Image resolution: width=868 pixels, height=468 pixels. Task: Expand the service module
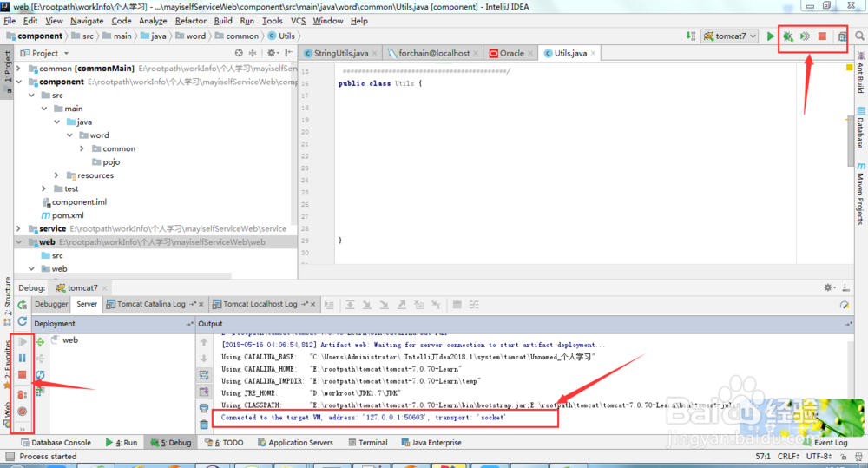[19, 228]
